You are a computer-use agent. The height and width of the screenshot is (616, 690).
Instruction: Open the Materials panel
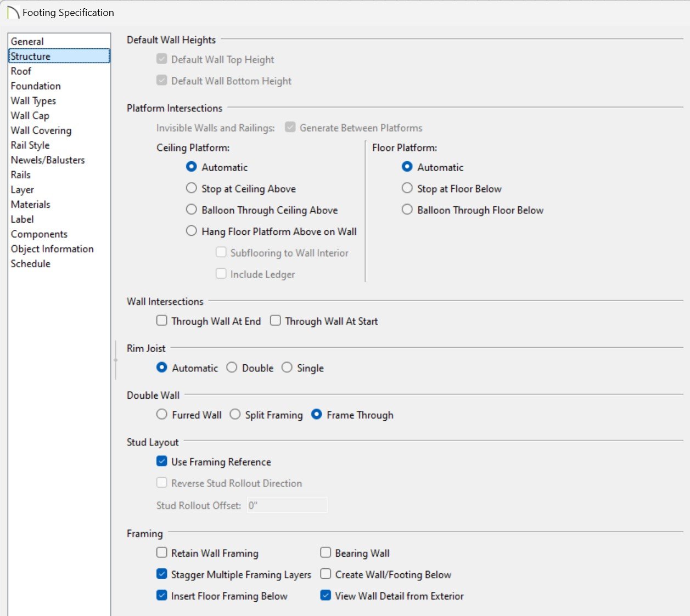tap(30, 205)
